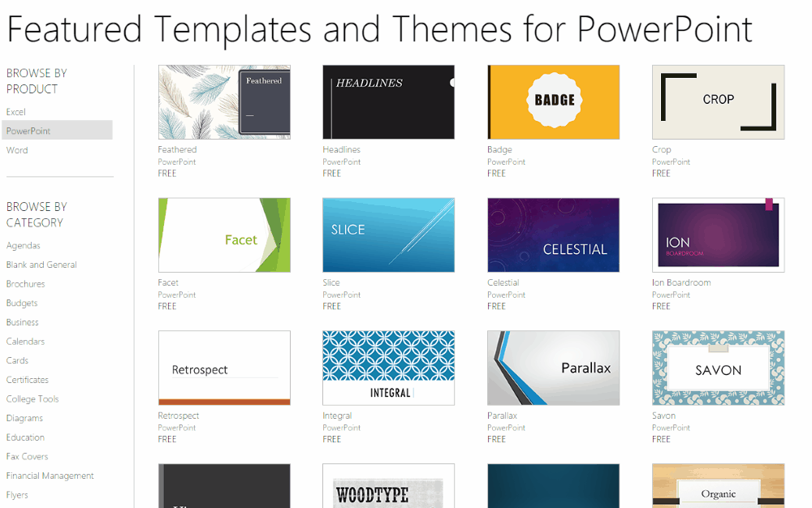The image size is (812, 508).
Task: Click PowerPoint label under Celestial
Action: click(506, 295)
